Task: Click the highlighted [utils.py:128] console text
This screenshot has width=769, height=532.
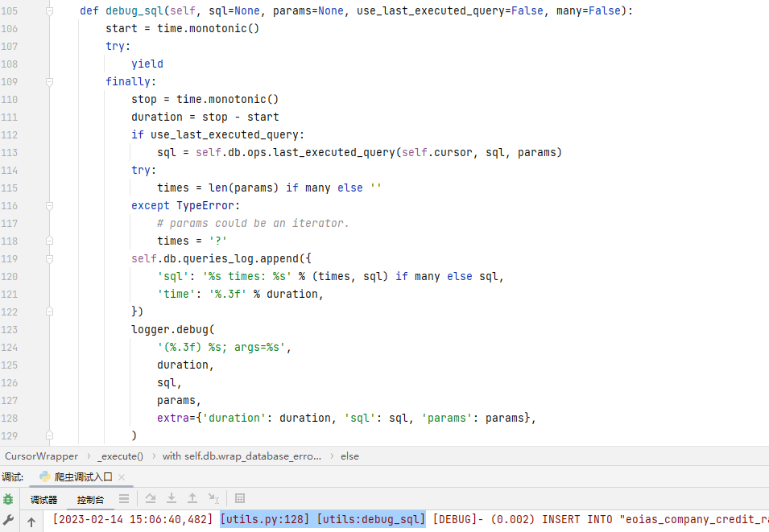Action: click(265, 520)
